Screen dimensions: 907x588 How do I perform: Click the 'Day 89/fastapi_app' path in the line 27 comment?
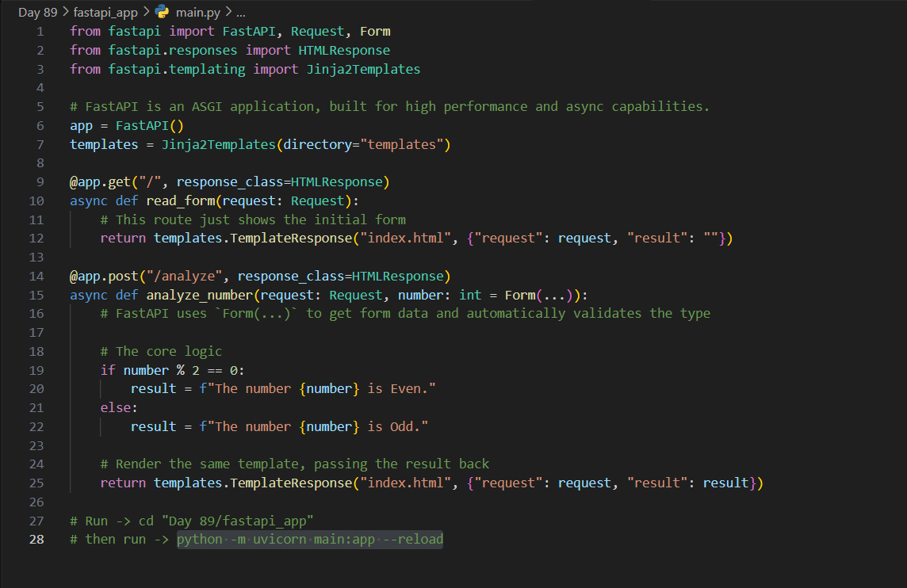coord(238,521)
